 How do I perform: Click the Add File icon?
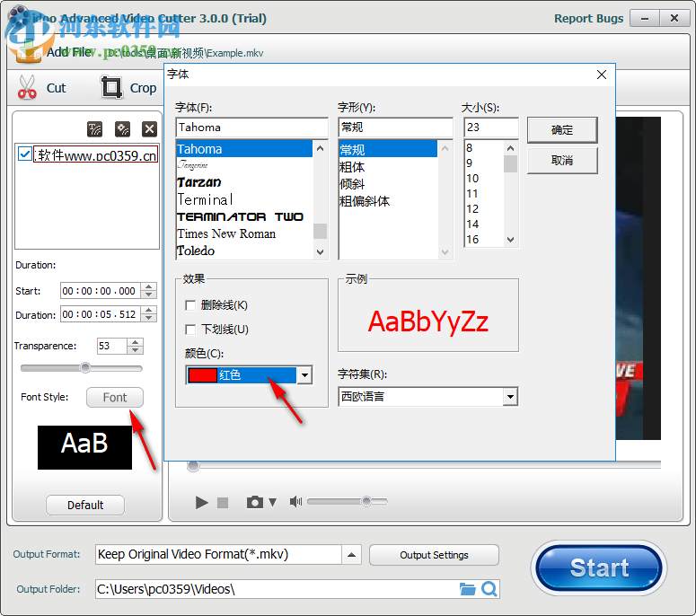(28, 52)
